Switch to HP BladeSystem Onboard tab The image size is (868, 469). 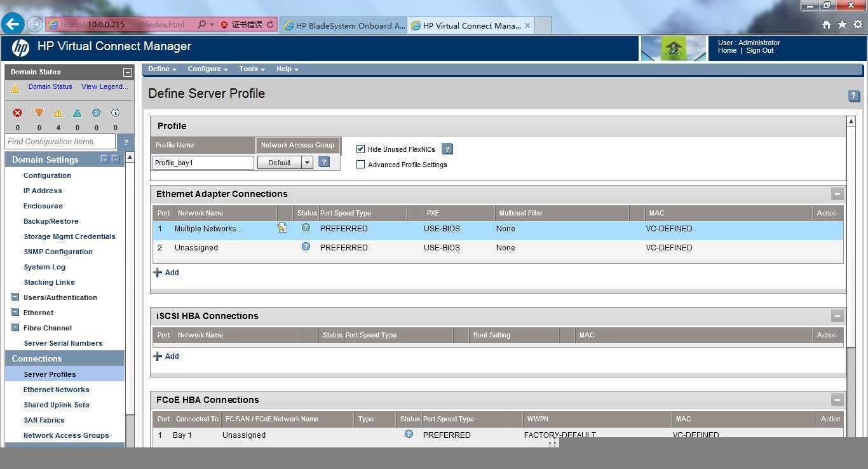(344, 25)
